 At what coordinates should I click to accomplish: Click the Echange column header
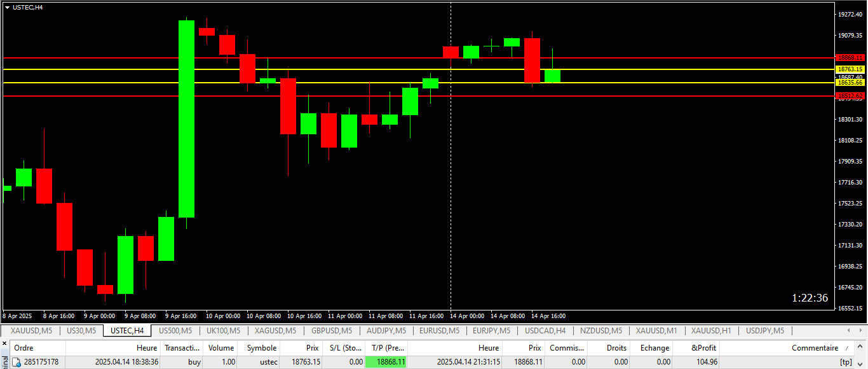coord(652,348)
